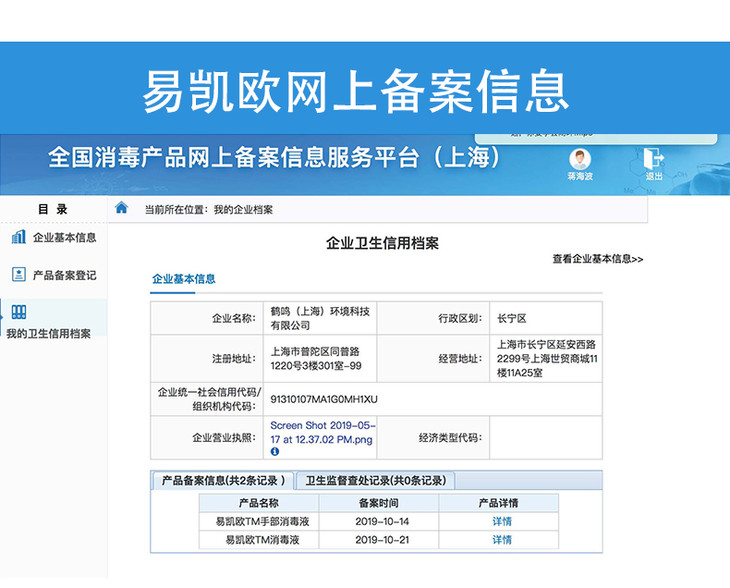Click the blue info icon under Screen Shot link

(x=275, y=452)
